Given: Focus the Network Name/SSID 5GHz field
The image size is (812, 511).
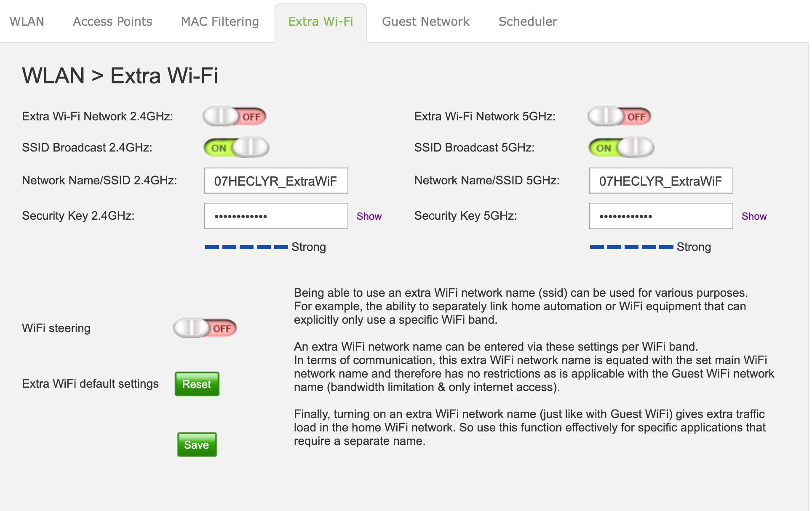Looking at the screenshot, I should (660, 181).
